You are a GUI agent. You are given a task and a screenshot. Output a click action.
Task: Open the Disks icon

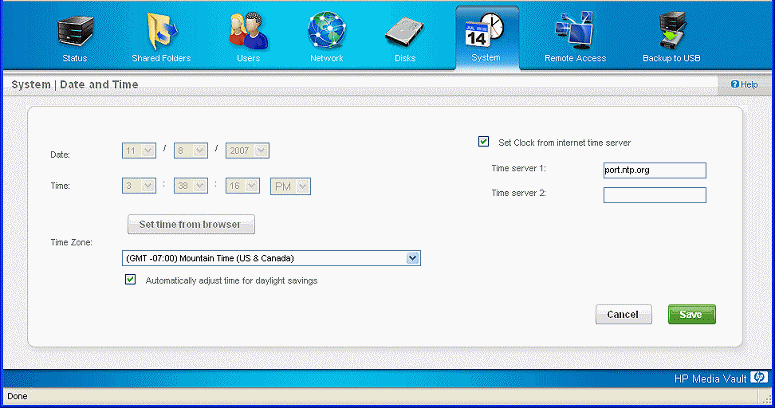tap(406, 31)
